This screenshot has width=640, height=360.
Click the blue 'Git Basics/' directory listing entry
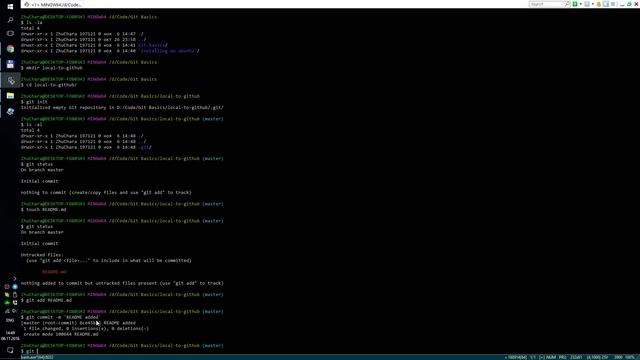point(153,45)
